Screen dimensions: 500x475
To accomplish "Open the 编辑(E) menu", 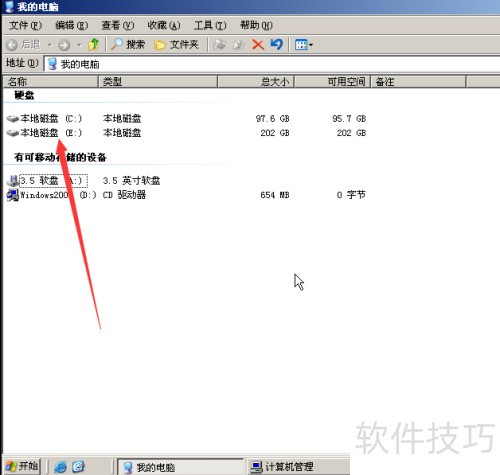I will point(71,25).
